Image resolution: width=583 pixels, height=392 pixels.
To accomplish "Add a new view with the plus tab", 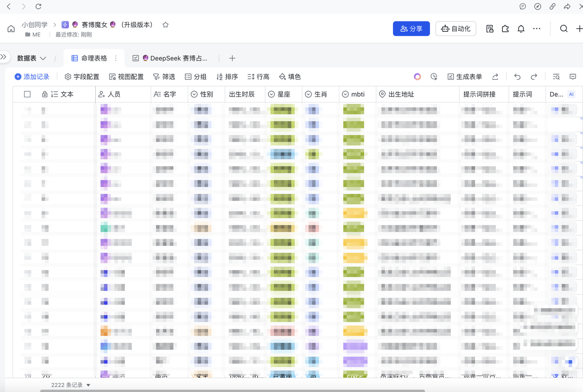I will [x=232, y=58].
